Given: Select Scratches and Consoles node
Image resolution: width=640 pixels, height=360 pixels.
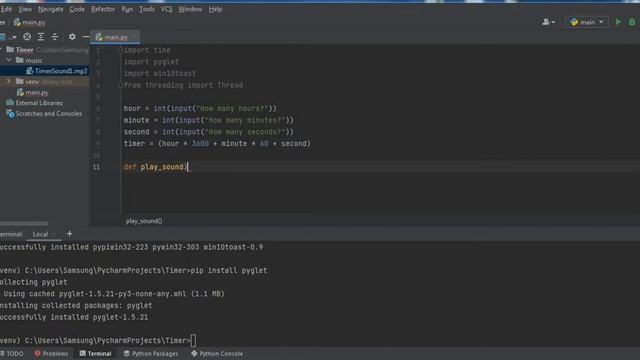Looking at the screenshot, I should pos(44,113).
